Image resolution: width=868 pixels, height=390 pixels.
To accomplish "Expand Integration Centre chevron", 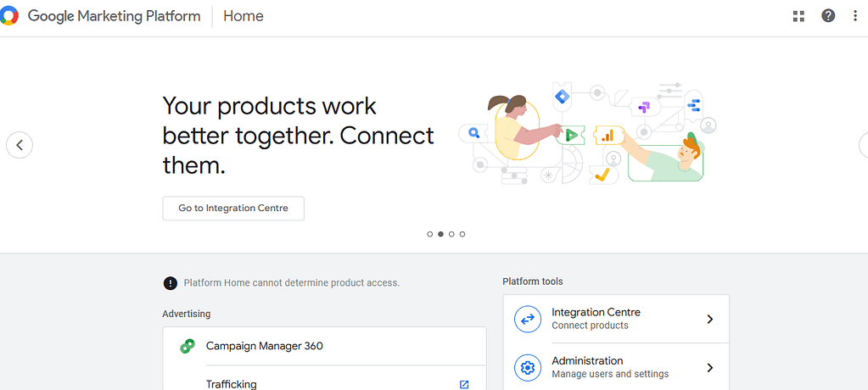I will [709, 319].
